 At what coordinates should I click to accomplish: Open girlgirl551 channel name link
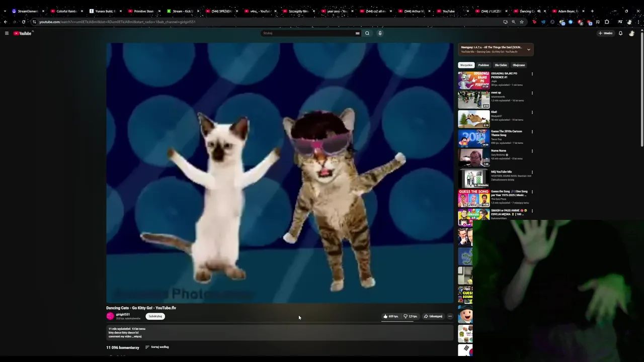coord(123,314)
